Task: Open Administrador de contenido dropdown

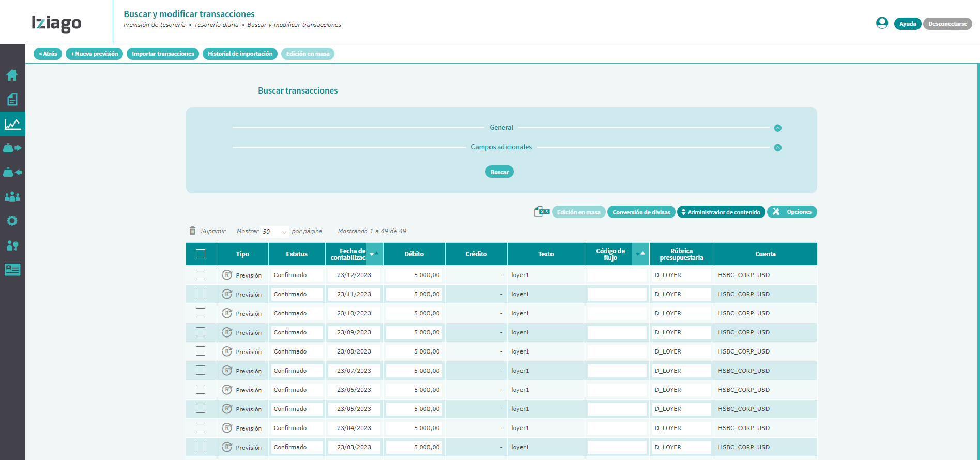Action: pyautogui.click(x=721, y=212)
